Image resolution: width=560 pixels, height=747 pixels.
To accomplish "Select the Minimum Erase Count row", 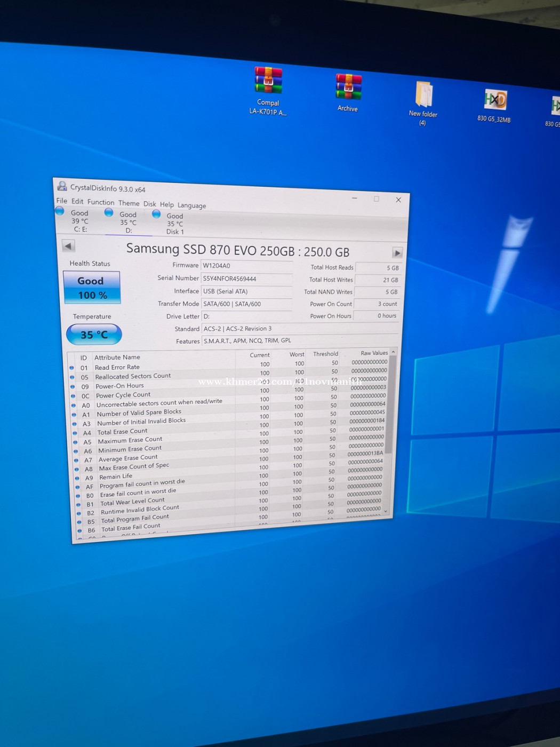I will 229,445.
